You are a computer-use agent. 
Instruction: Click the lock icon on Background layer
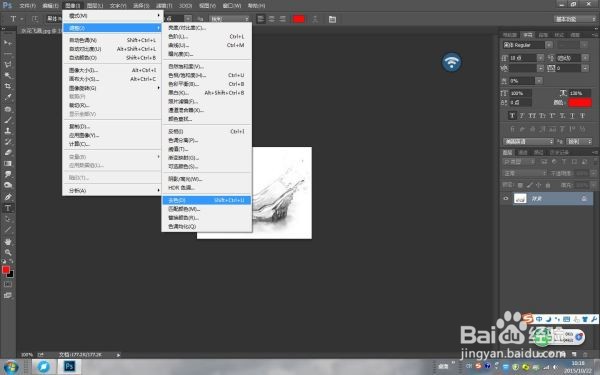click(x=584, y=199)
